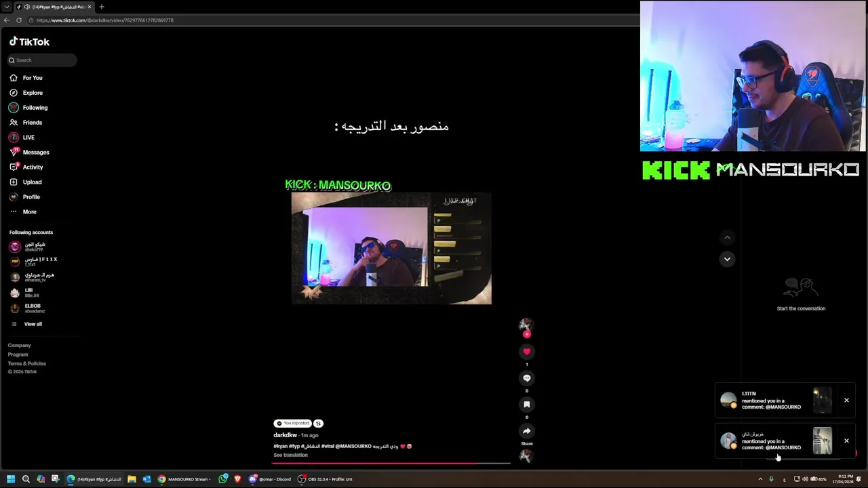Open the Windows Start menu
Image resolution: width=868 pixels, height=488 pixels.
pos(11,479)
